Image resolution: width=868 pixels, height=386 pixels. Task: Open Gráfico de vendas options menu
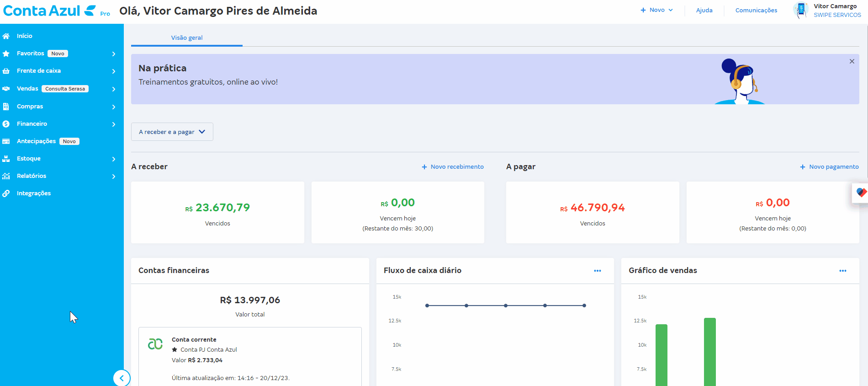843,271
